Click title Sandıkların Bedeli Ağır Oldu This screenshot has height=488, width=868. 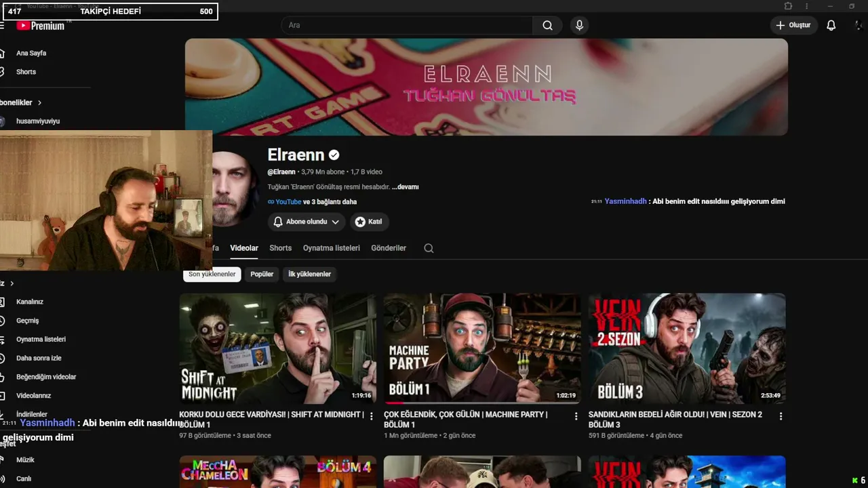pyautogui.click(x=675, y=420)
